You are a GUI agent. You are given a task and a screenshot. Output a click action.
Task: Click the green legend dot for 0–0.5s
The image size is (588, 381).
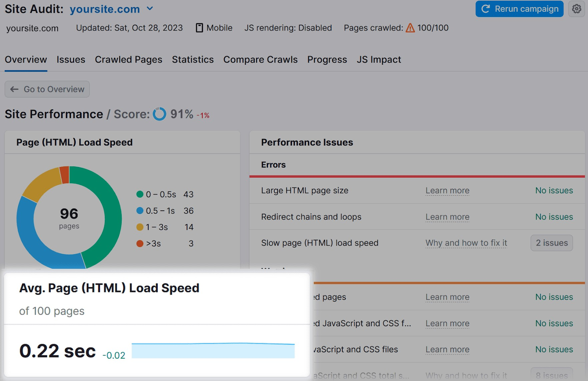pyautogui.click(x=140, y=194)
